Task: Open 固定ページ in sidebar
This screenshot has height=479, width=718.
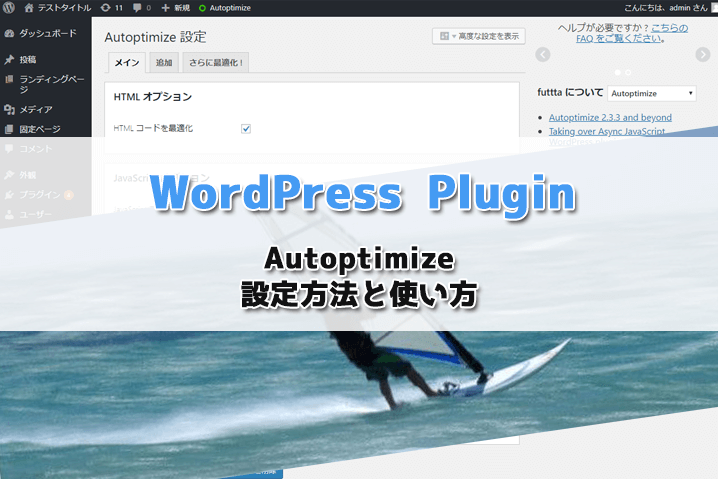Action: coord(40,129)
